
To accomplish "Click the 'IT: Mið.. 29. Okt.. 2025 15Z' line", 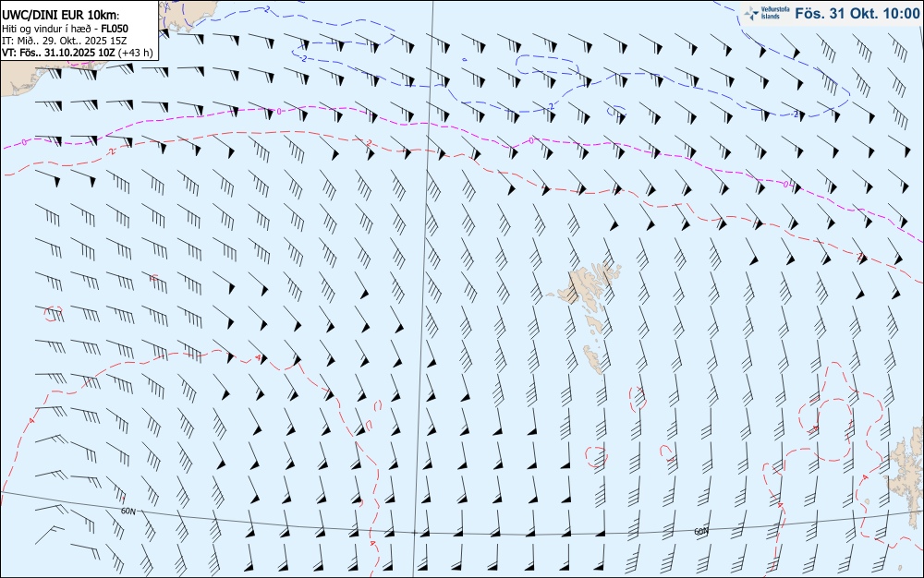I will (x=66, y=41).
